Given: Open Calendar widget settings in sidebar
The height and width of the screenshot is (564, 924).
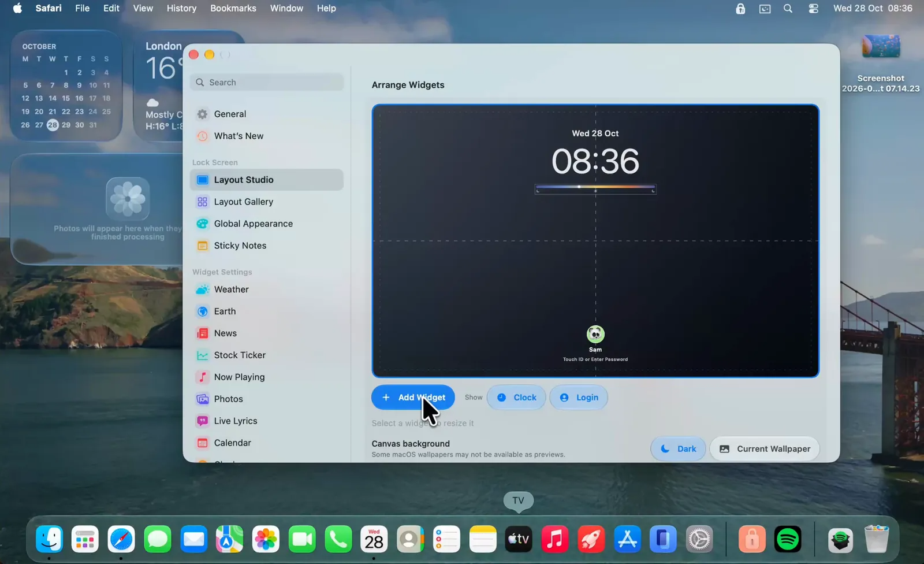Looking at the screenshot, I should point(266,443).
